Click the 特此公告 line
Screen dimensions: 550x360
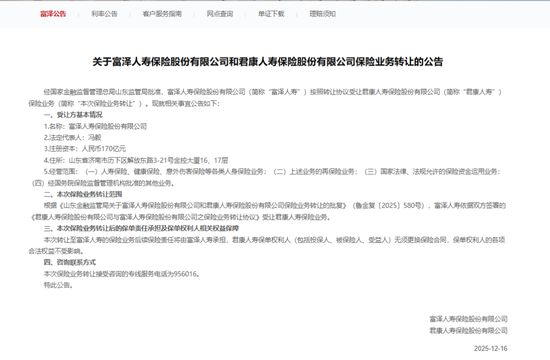58,285
